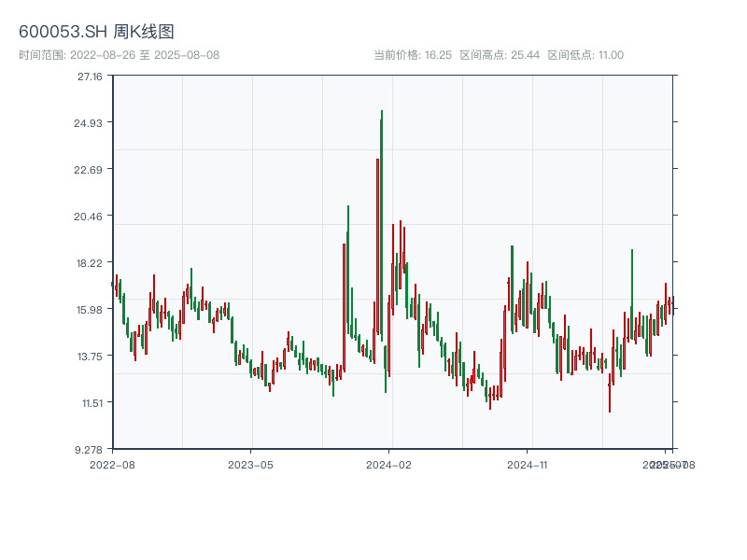Select the 2024-11 date axis label
Image resolution: width=747 pixels, height=560 pixels.
pyautogui.click(x=528, y=464)
